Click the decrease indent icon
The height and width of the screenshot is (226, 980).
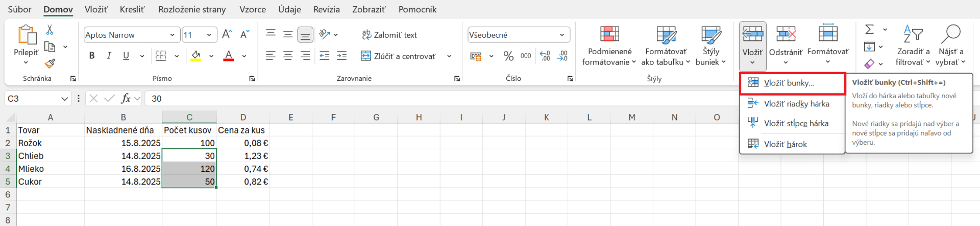(x=325, y=56)
